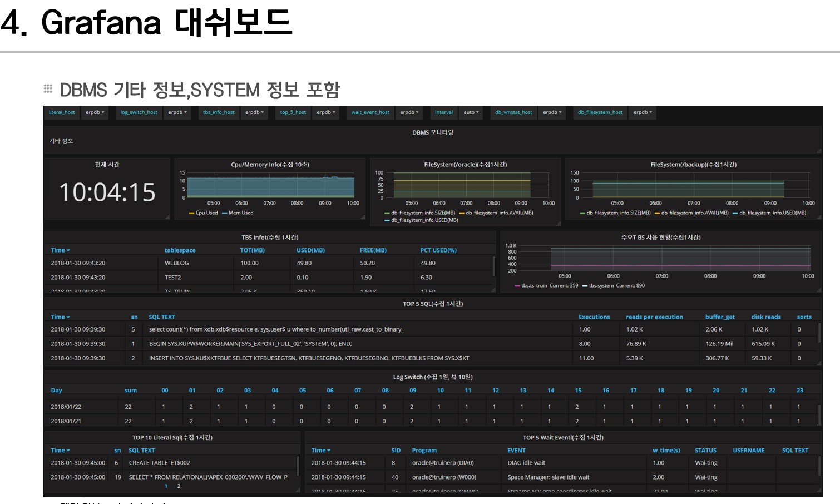Viewport: 840px width, 504px height.
Task: Click the tbs.ts_truin legend color swatch
Action: [517, 286]
